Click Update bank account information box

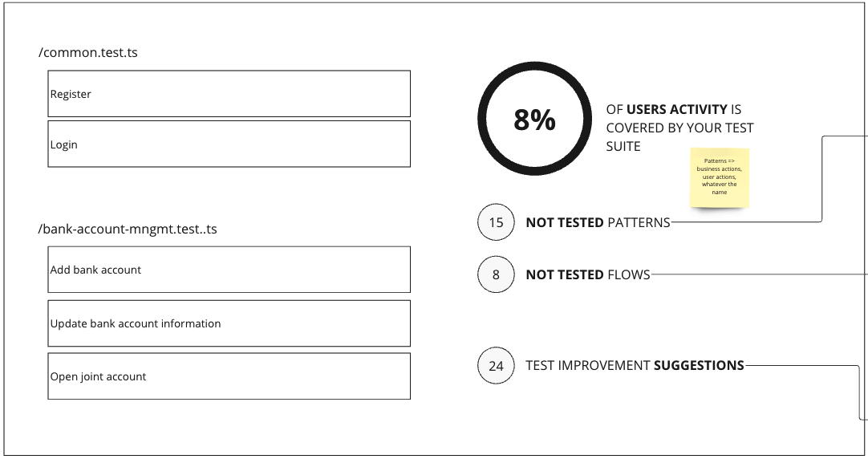pyautogui.click(x=229, y=323)
